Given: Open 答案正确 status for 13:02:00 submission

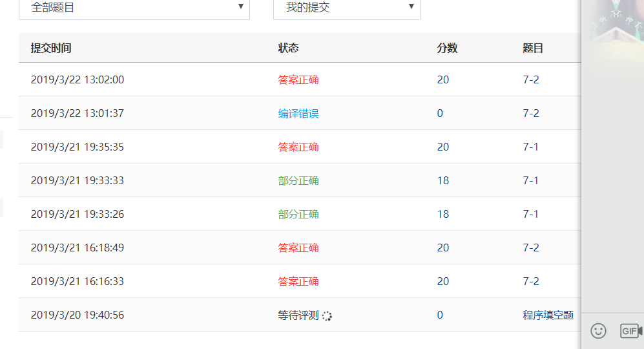Looking at the screenshot, I should tap(298, 80).
